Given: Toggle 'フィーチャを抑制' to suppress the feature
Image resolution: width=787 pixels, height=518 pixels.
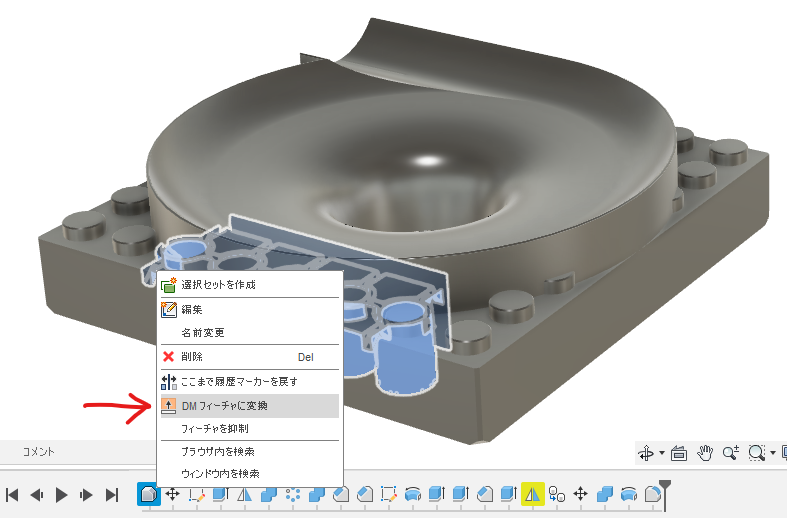Looking at the screenshot, I should pyautogui.click(x=221, y=428).
